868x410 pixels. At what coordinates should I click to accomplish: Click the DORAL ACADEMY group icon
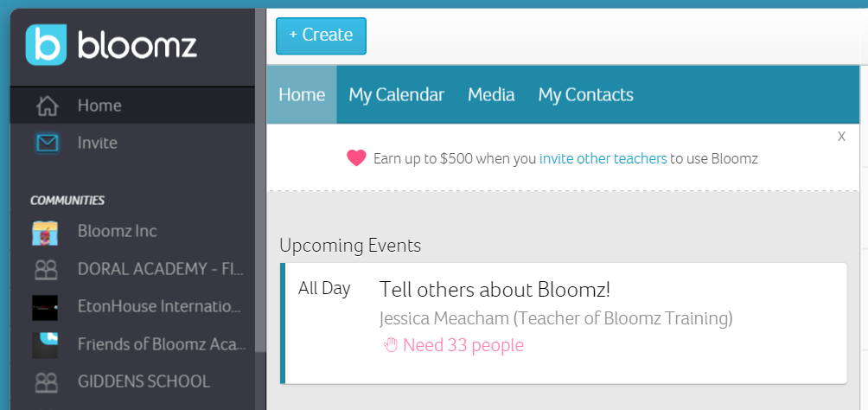click(45, 269)
